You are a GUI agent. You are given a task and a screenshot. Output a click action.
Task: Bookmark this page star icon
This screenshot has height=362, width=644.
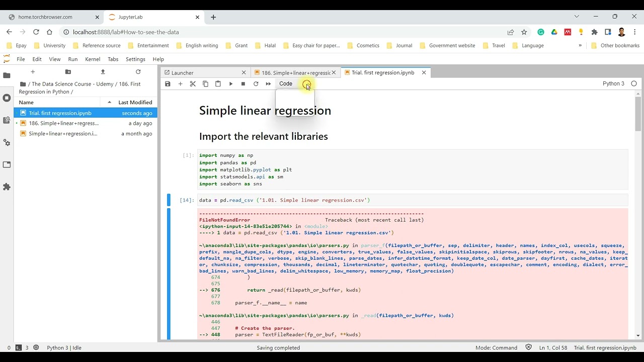click(x=524, y=32)
